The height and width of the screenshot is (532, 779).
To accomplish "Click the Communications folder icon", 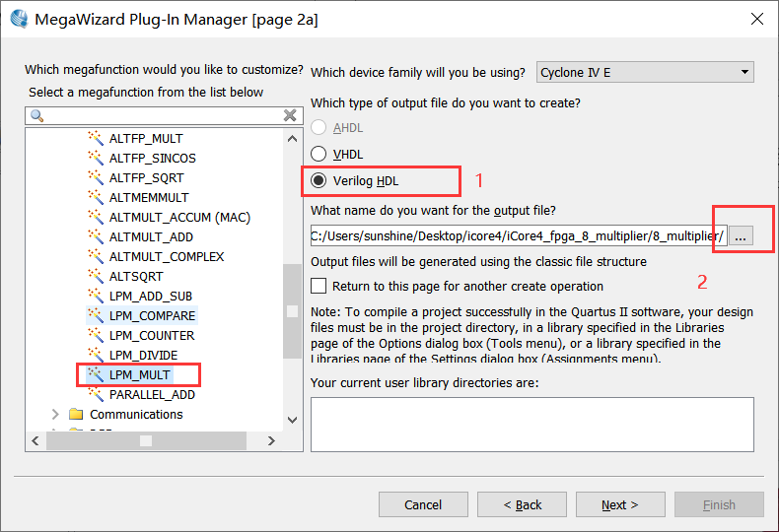I will point(76,414).
